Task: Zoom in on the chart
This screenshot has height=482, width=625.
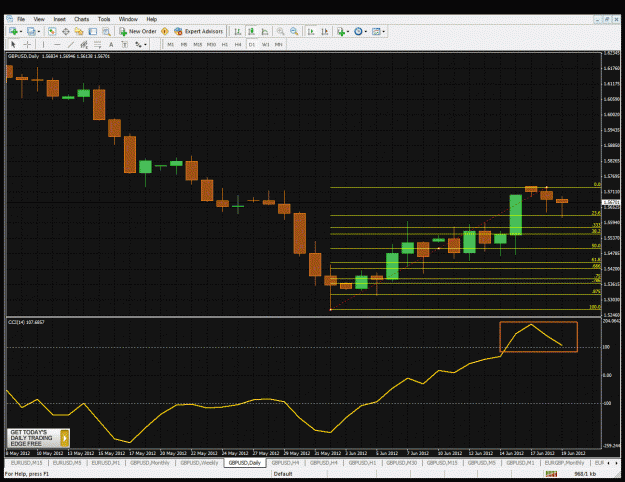Action: coord(281,31)
